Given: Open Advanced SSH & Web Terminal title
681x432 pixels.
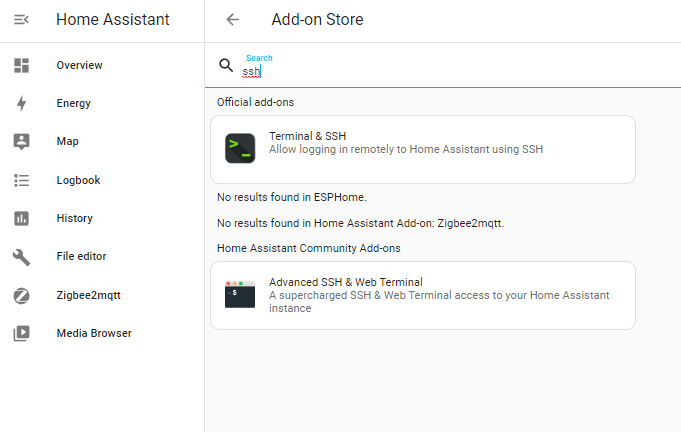Looking at the screenshot, I should 345,282.
